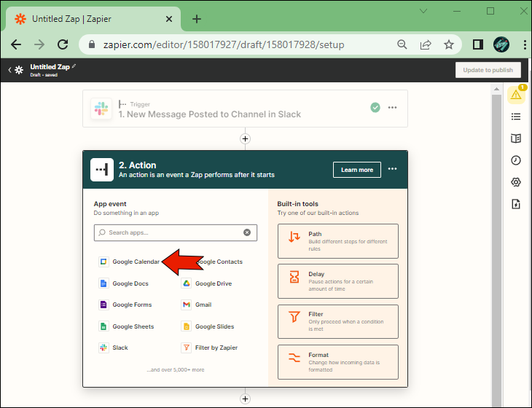Viewport: 532px width, 408px height.
Task: Toggle the browser side panel
Action: (x=478, y=44)
